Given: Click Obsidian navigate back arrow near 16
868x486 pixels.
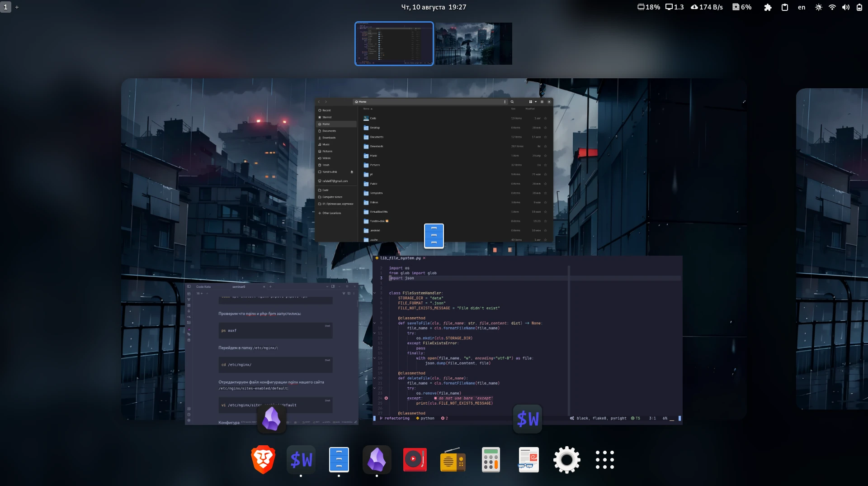Looking at the screenshot, I should [x=202, y=293].
